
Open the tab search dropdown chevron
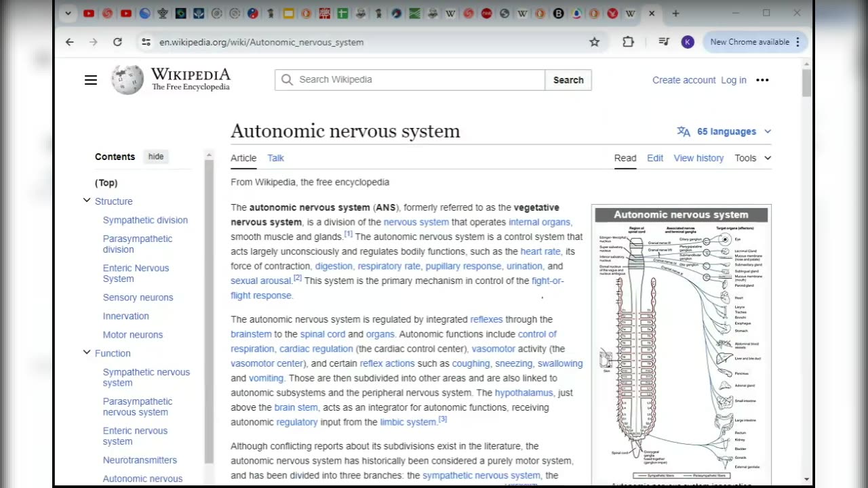pyautogui.click(x=68, y=14)
